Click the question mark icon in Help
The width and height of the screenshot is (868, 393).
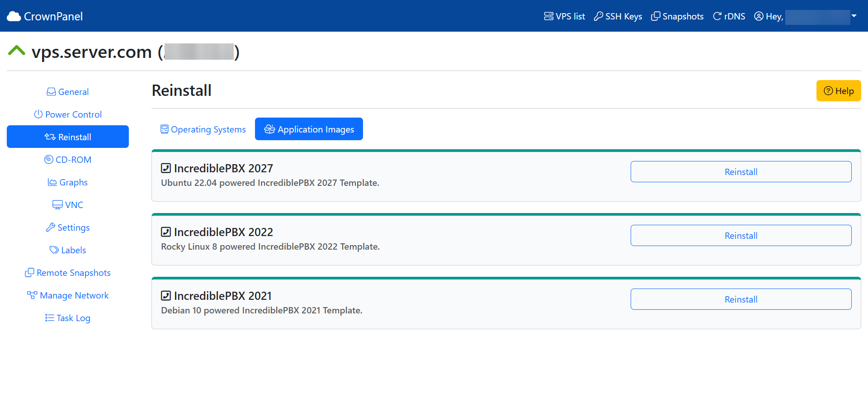828,91
